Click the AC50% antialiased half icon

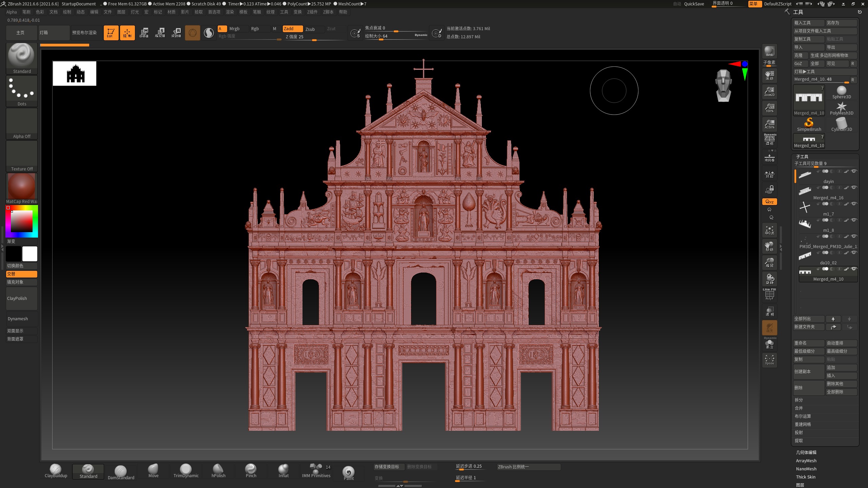769,124
